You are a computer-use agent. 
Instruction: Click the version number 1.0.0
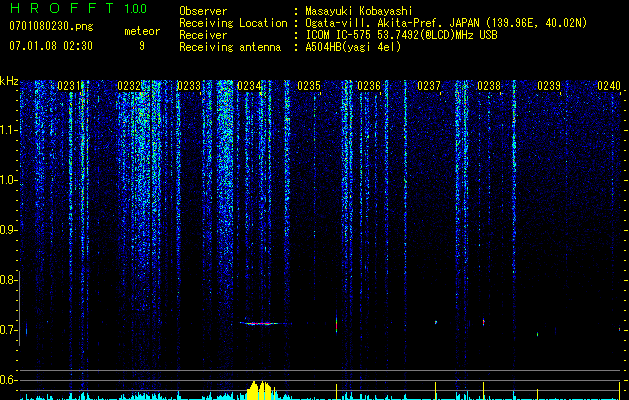click(136, 8)
